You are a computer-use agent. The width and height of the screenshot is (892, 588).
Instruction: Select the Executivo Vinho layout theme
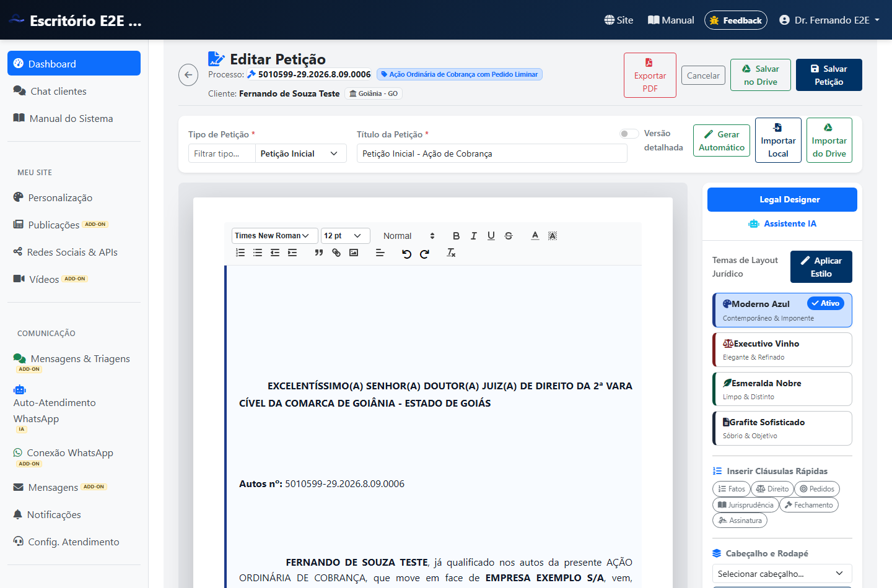tap(782, 350)
